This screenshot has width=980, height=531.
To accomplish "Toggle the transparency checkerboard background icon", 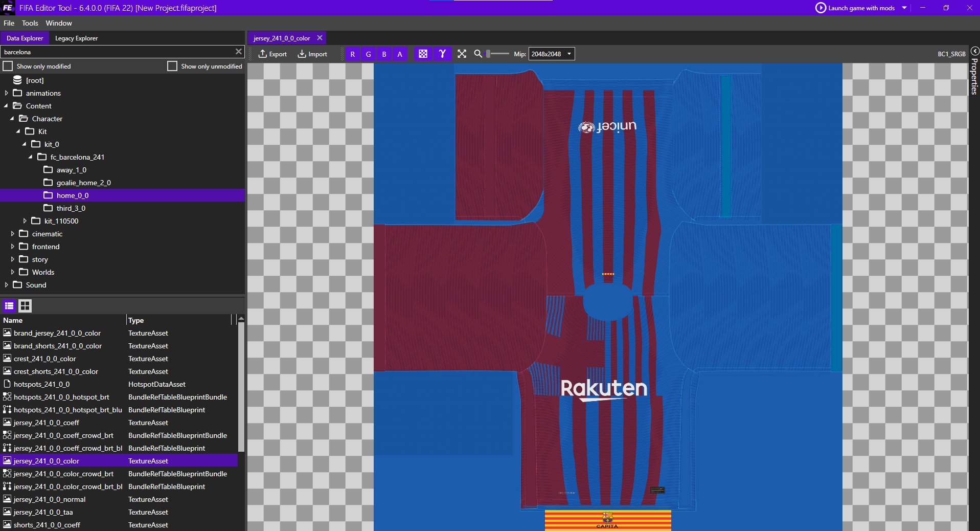I will [423, 54].
